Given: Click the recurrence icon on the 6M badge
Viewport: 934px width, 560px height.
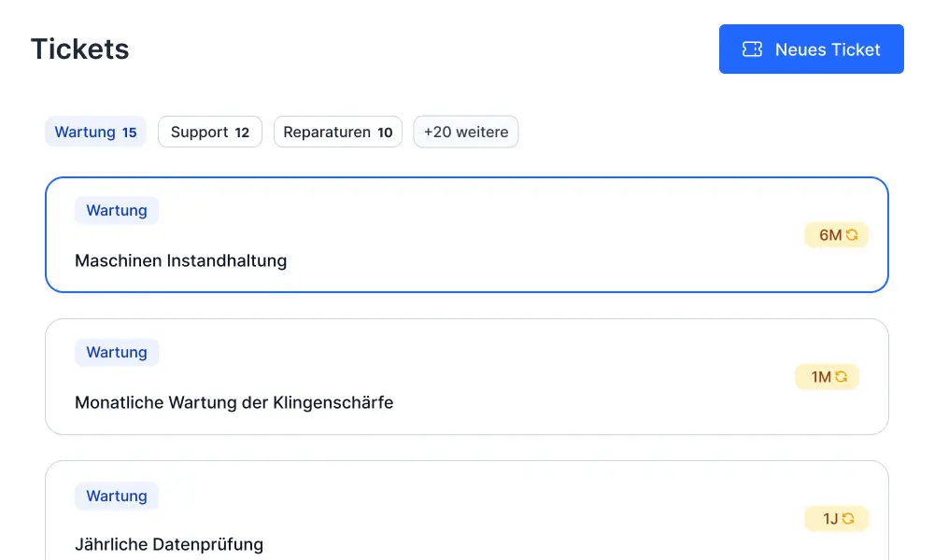Looking at the screenshot, I should pyautogui.click(x=852, y=235).
